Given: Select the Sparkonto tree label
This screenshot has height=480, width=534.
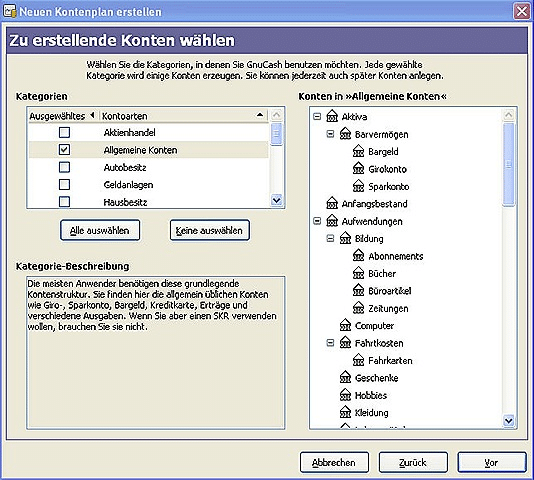Looking at the screenshot, I should (x=389, y=186).
